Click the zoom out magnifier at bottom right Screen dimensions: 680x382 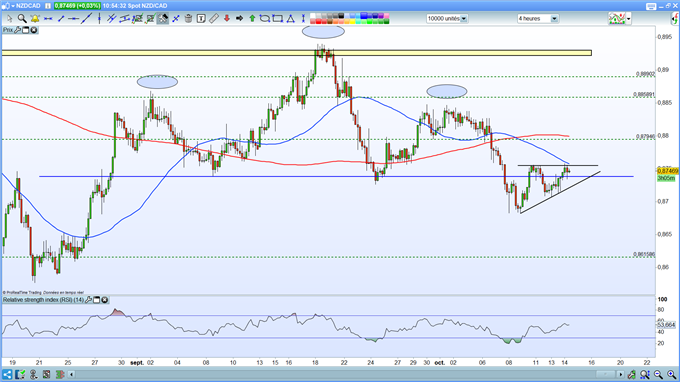tap(658, 374)
